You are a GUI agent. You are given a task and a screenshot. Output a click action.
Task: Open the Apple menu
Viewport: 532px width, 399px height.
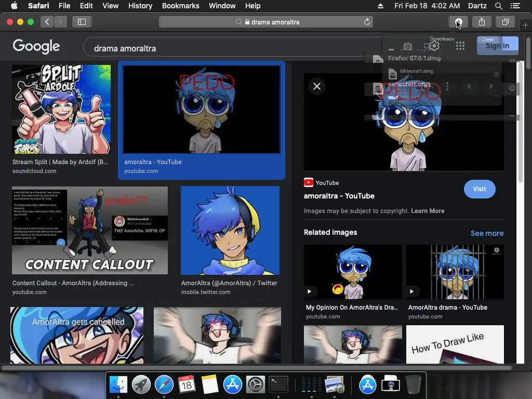click(x=14, y=6)
